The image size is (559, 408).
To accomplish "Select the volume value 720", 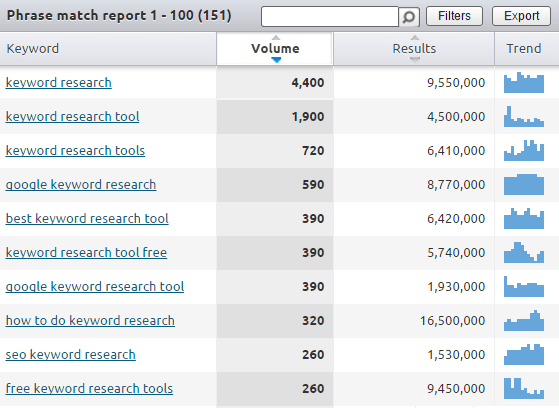I will [x=313, y=151].
